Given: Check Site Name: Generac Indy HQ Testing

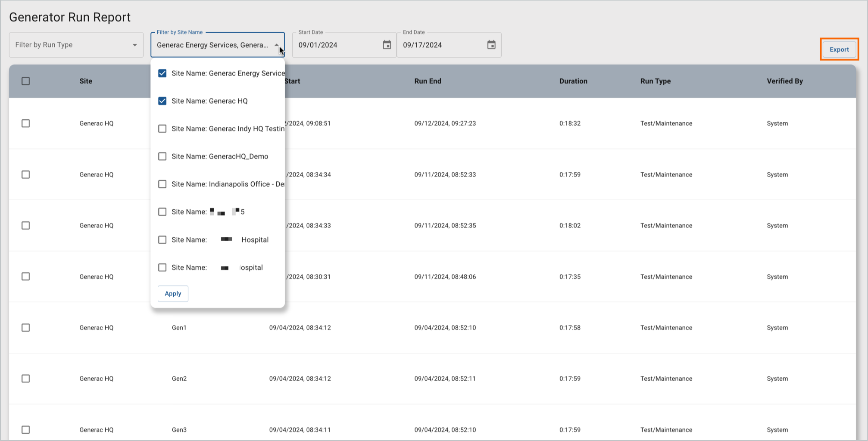Looking at the screenshot, I should 162,129.
